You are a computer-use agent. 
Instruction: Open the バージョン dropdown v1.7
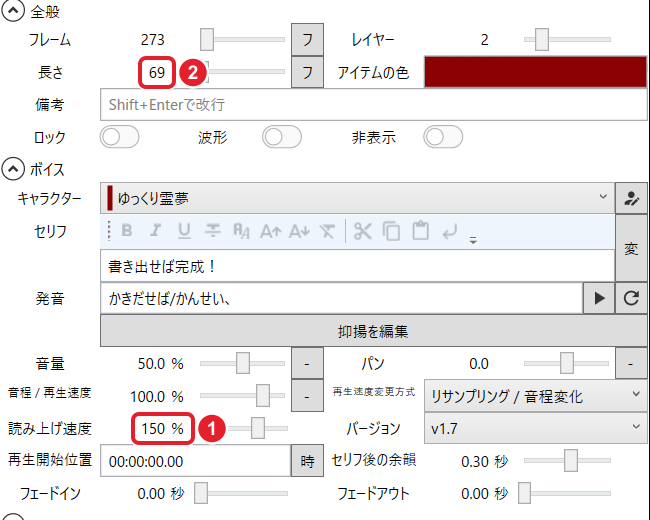[x=535, y=428]
